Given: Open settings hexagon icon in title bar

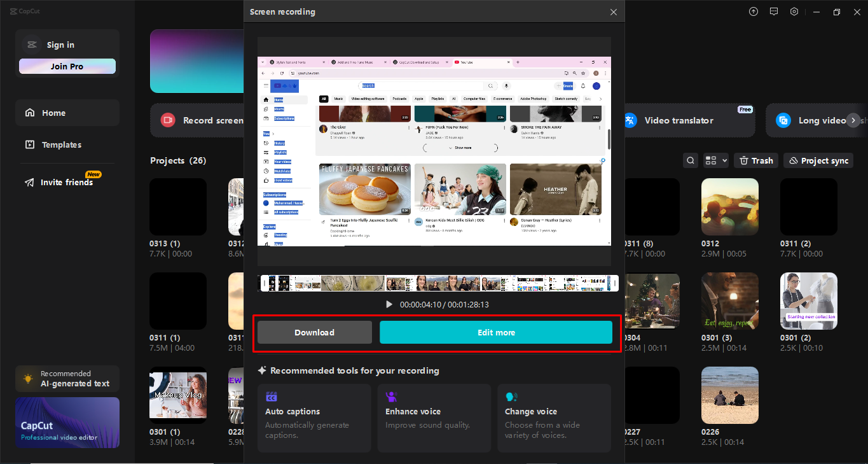Looking at the screenshot, I should pyautogui.click(x=794, y=11).
